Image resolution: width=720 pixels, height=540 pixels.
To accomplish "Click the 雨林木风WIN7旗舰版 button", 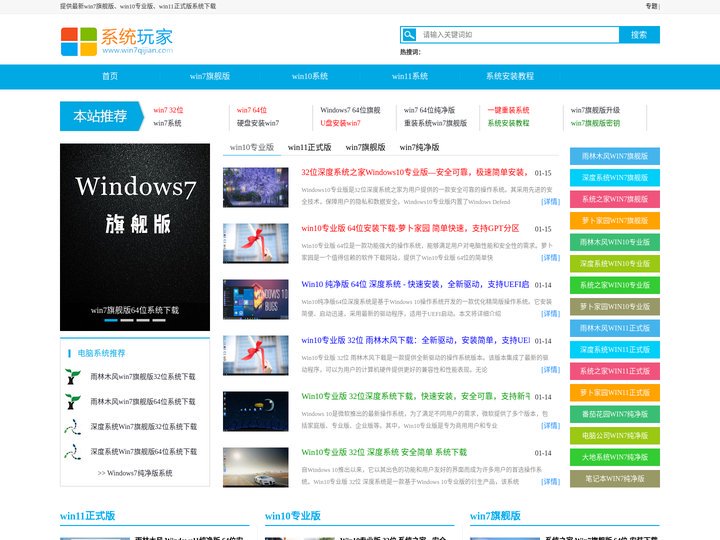I will (615, 156).
